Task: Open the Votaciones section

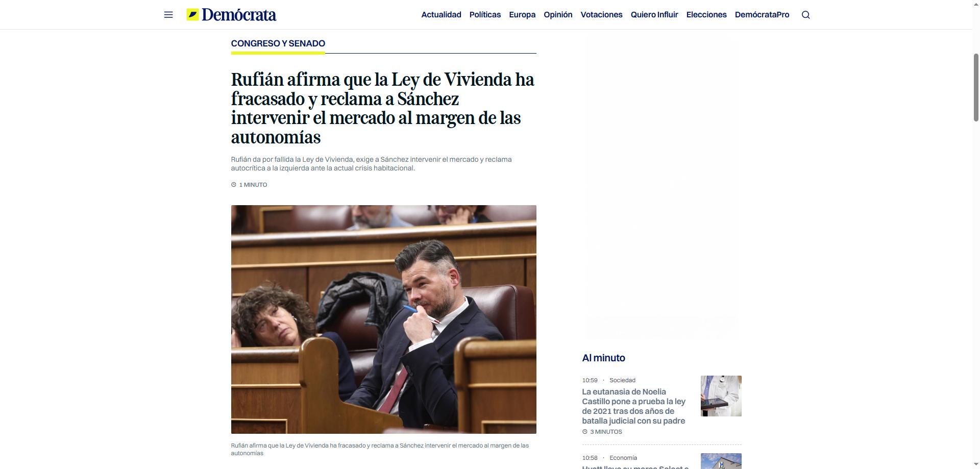Action: point(601,15)
